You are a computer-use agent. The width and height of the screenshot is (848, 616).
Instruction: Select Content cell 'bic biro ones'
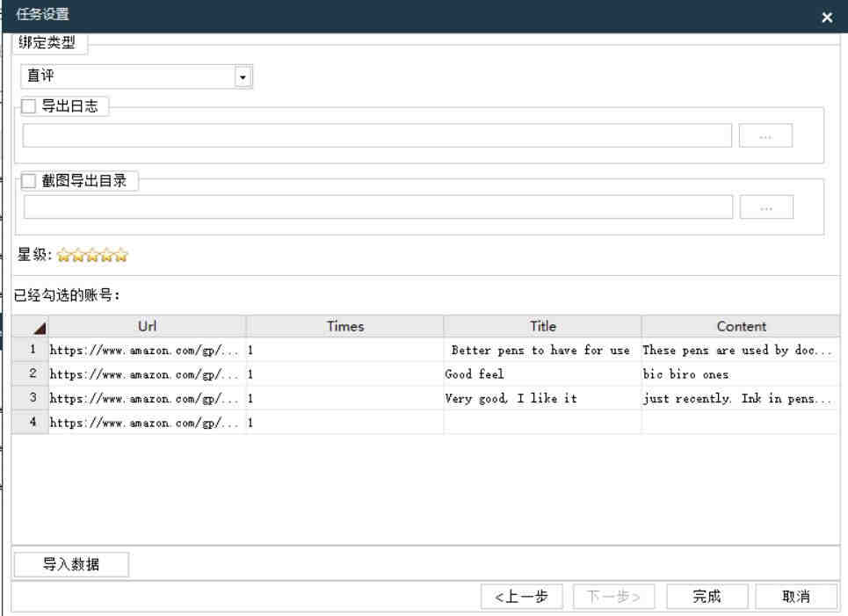click(x=741, y=373)
